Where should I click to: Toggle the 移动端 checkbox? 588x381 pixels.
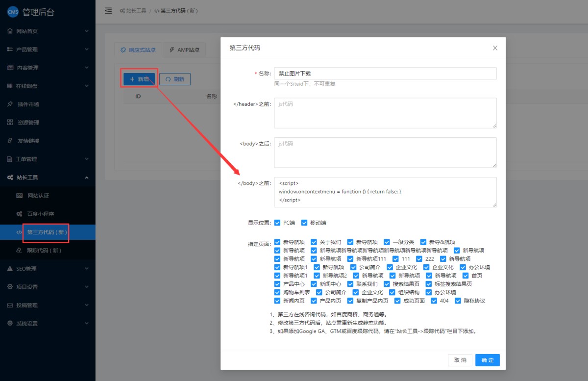[x=304, y=223]
